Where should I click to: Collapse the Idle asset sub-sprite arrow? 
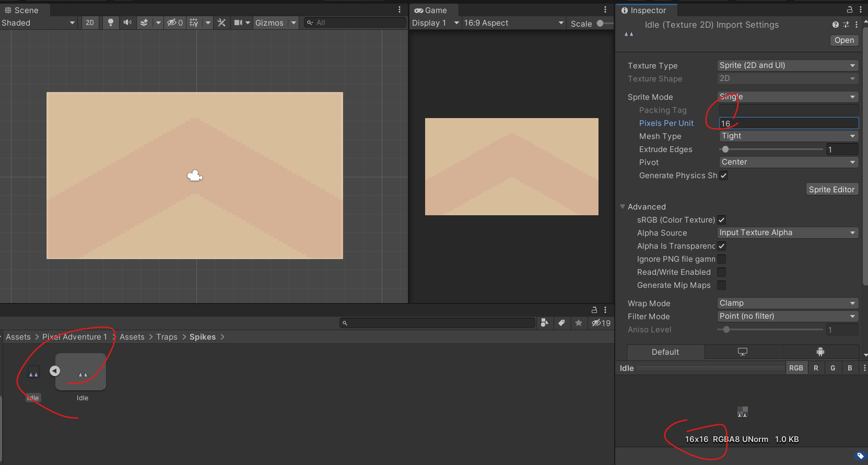(55, 371)
